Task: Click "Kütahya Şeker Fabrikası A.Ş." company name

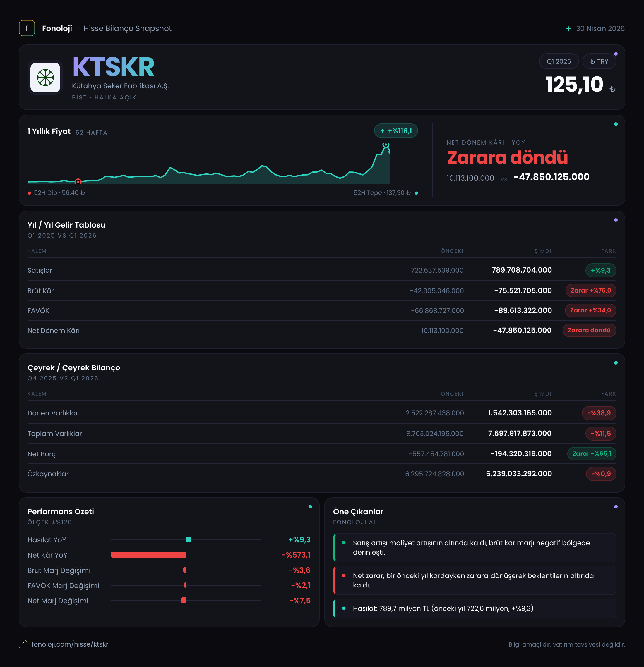Action: [x=120, y=86]
